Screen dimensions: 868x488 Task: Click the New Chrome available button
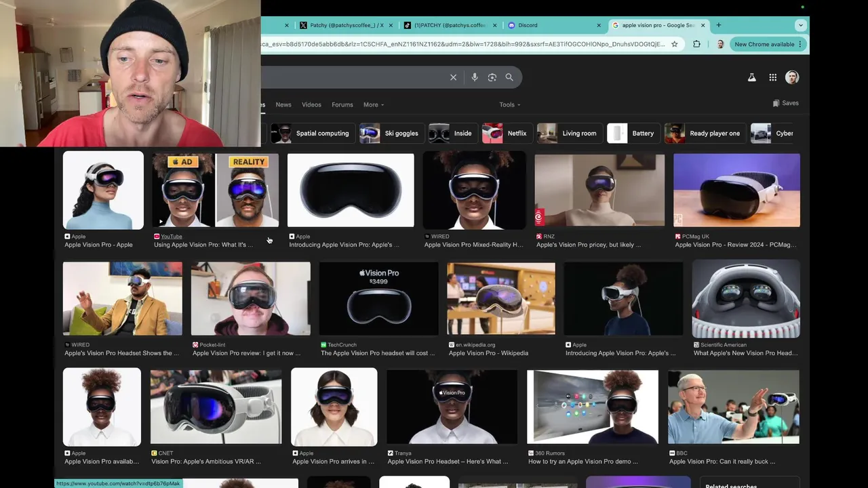click(767, 44)
